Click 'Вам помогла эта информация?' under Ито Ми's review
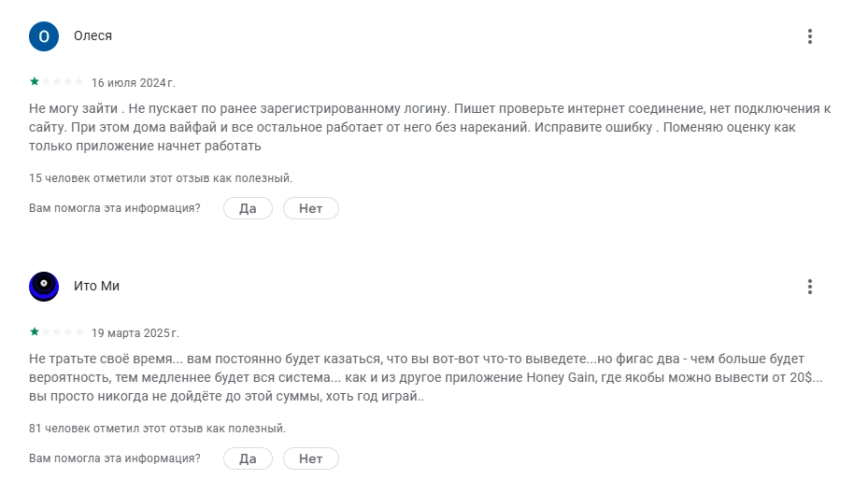The image size is (868, 479). [115, 458]
